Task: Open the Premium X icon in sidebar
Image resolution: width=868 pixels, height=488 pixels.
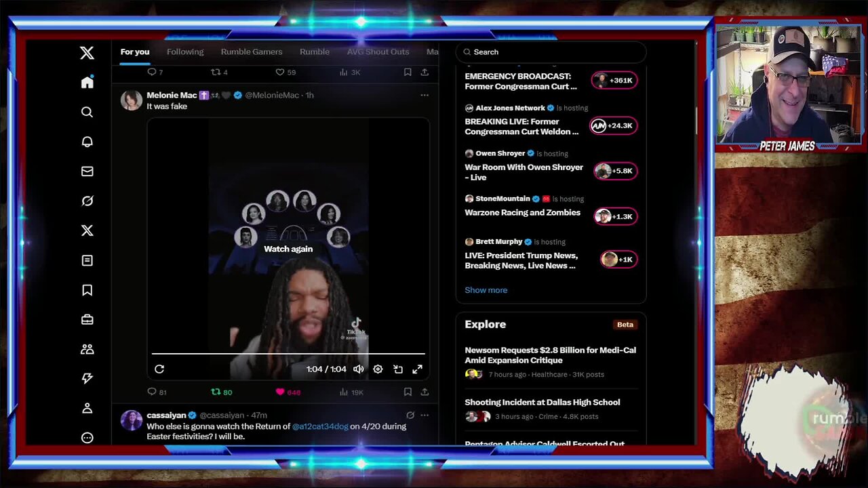Action: tap(87, 230)
